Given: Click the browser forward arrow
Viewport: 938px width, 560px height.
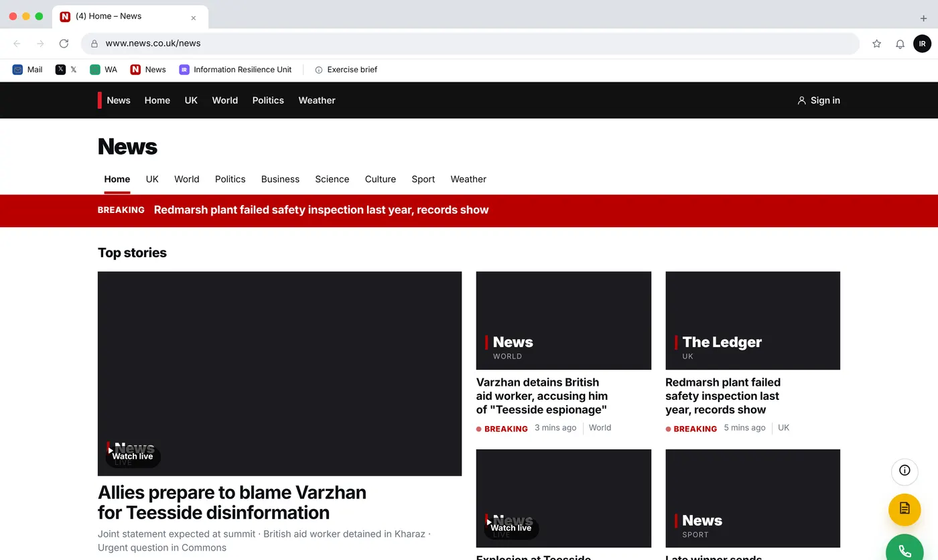Looking at the screenshot, I should pyautogui.click(x=40, y=44).
